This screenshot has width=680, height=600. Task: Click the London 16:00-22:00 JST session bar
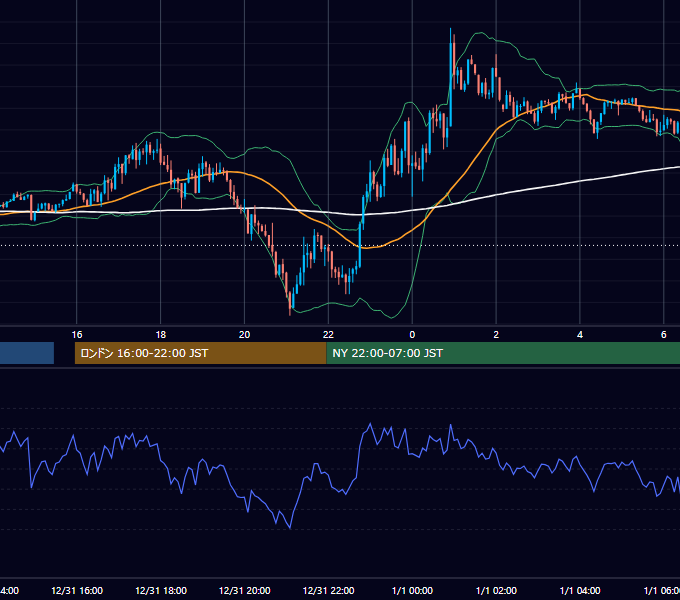point(200,353)
